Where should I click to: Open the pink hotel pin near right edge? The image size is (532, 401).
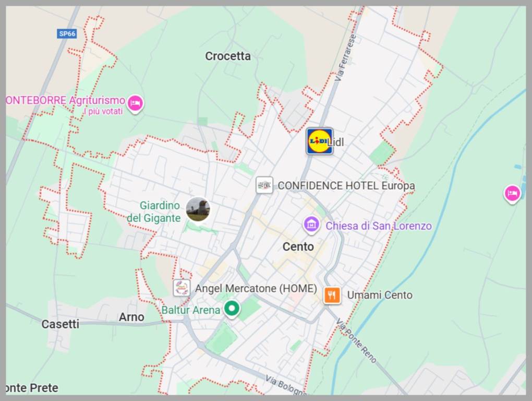[512, 194]
